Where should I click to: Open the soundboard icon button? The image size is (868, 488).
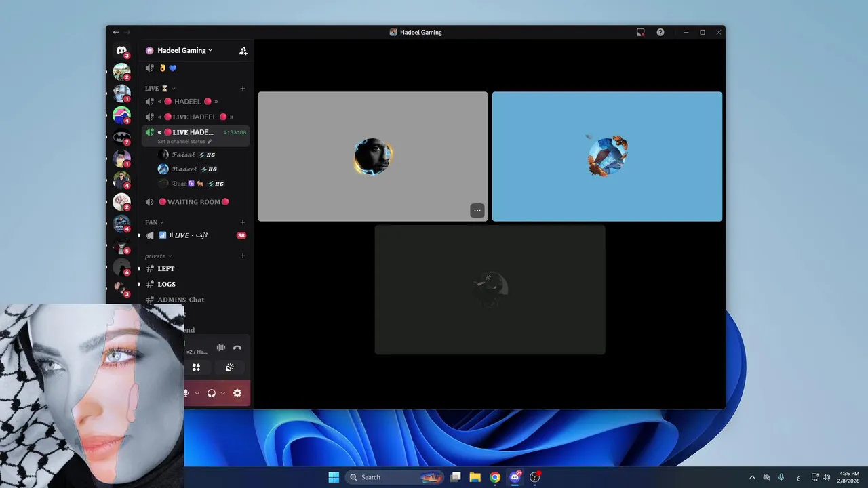[230, 367]
